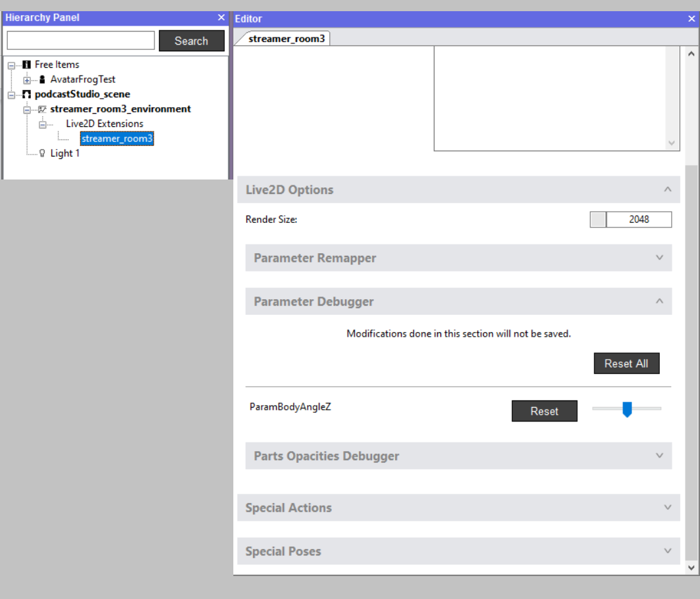The image size is (700, 599).
Task: Switch to the streamer_room3 editor tab
Action: [x=286, y=38]
